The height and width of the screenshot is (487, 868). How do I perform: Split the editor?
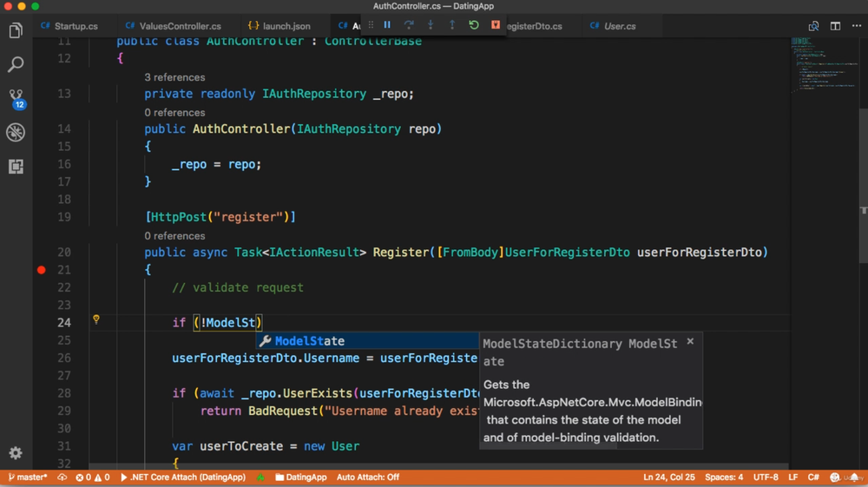point(835,26)
